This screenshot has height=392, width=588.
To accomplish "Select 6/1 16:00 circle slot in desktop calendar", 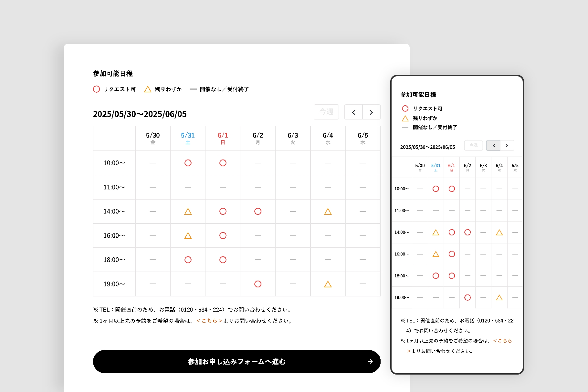I will click(223, 236).
